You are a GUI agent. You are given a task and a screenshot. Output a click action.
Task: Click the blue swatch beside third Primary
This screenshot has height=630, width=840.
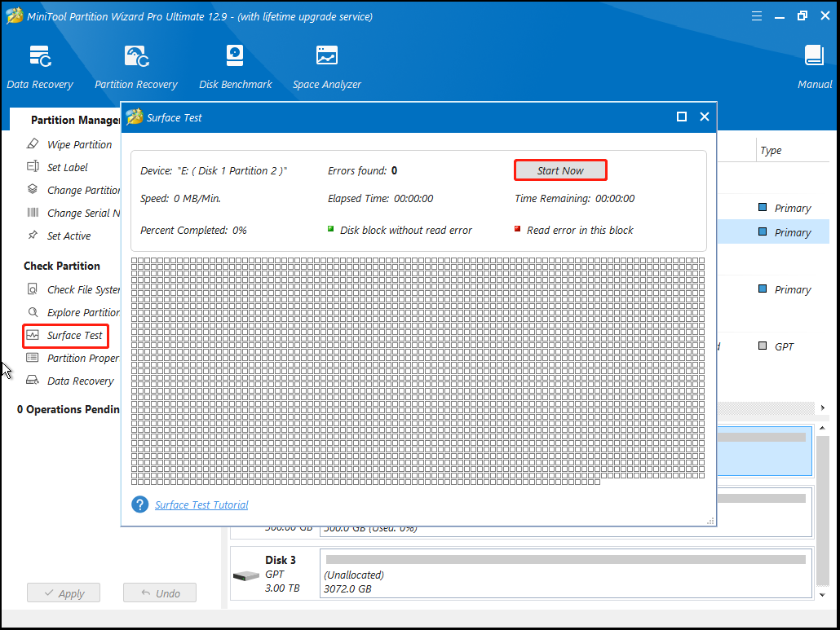click(763, 289)
